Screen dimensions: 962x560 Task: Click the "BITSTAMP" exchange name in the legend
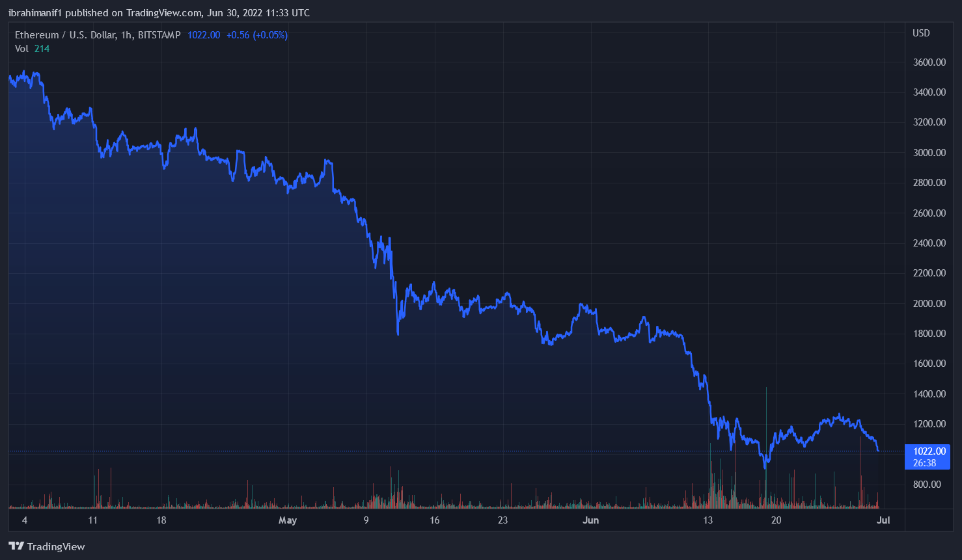[x=159, y=35]
